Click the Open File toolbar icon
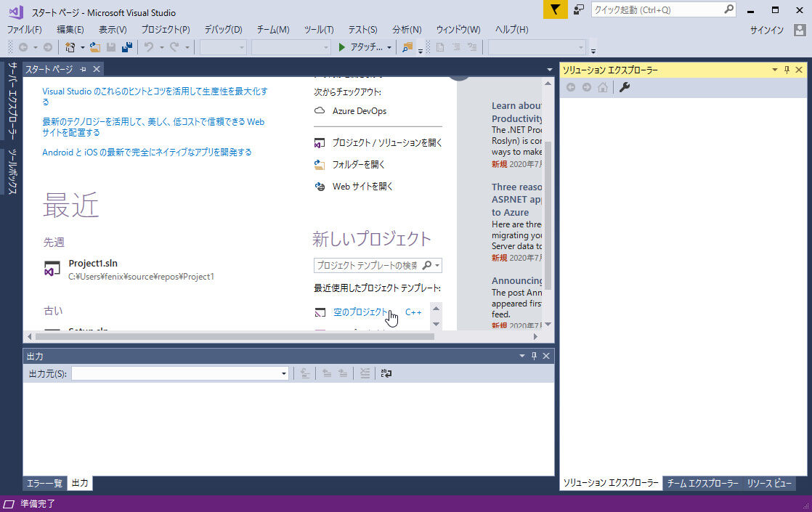812x512 pixels. point(94,47)
